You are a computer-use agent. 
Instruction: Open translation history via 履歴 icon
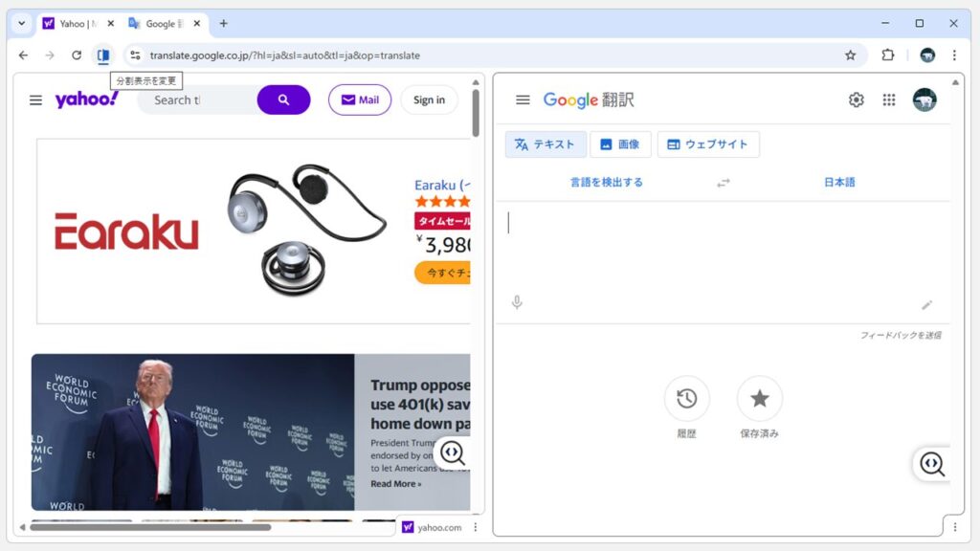(687, 399)
